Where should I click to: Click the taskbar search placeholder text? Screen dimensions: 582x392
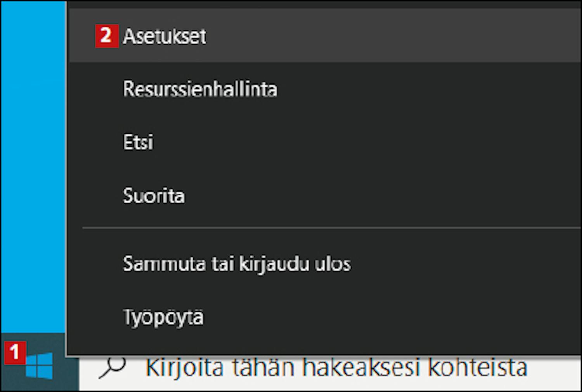click(x=336, y=367)
